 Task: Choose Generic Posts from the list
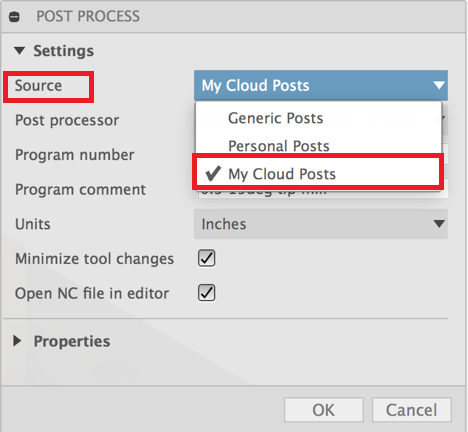click(x=275, y=118)
